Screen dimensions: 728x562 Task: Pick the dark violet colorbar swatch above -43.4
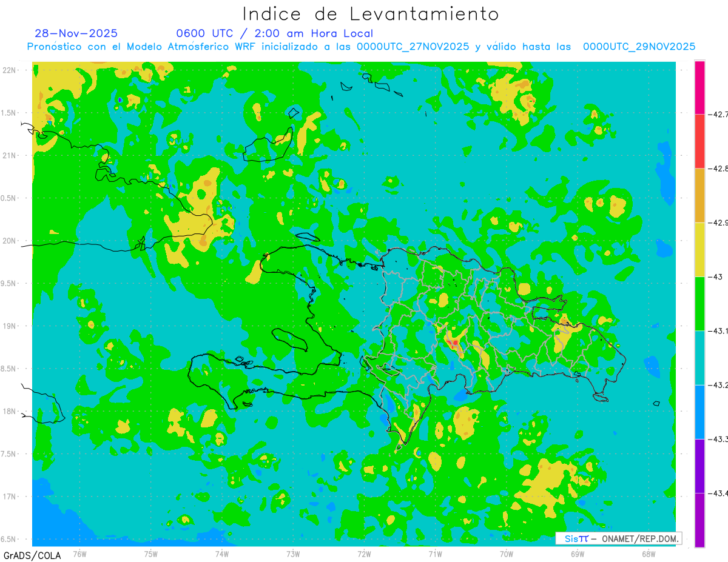coord(699,466)
